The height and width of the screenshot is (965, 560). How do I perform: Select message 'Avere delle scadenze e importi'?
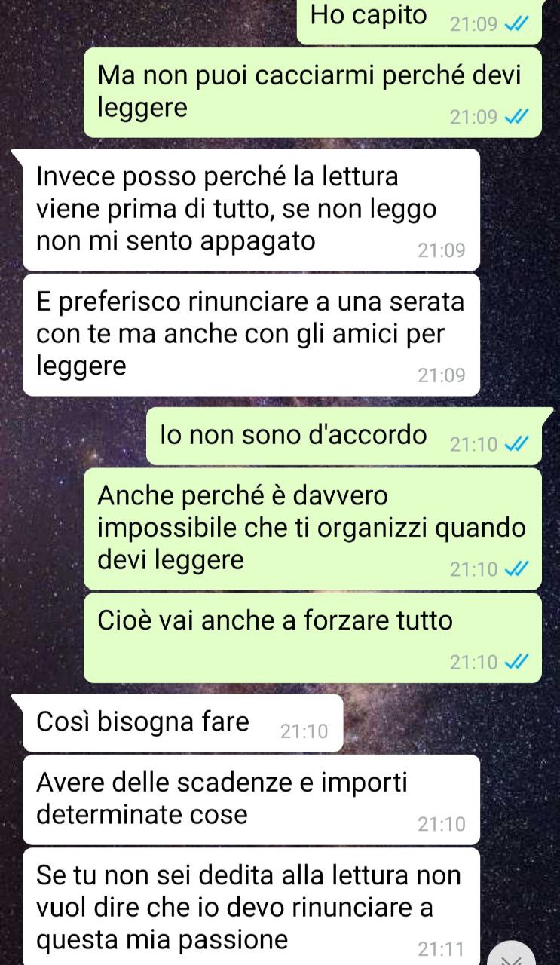pyautogui.click(x=252, y=799)
